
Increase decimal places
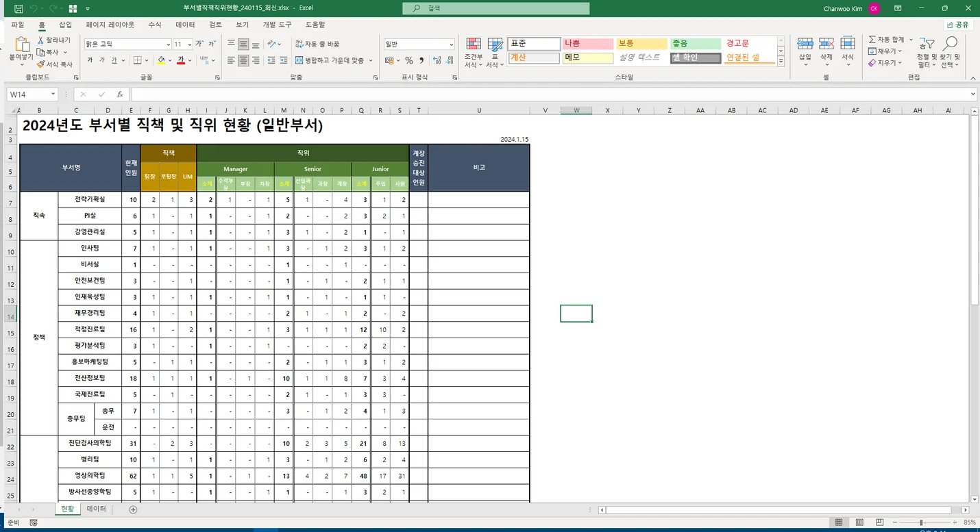click(437, 60)
